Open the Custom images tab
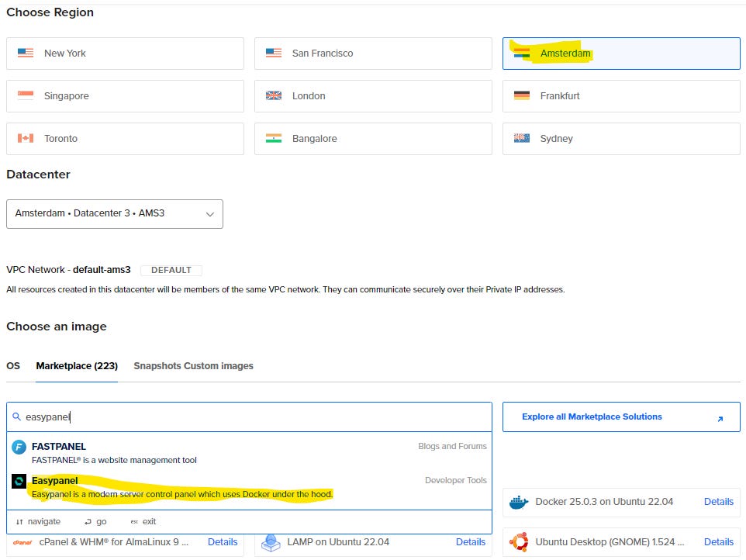746x560 pixels. pyautogui.click(x=219, y=366)
